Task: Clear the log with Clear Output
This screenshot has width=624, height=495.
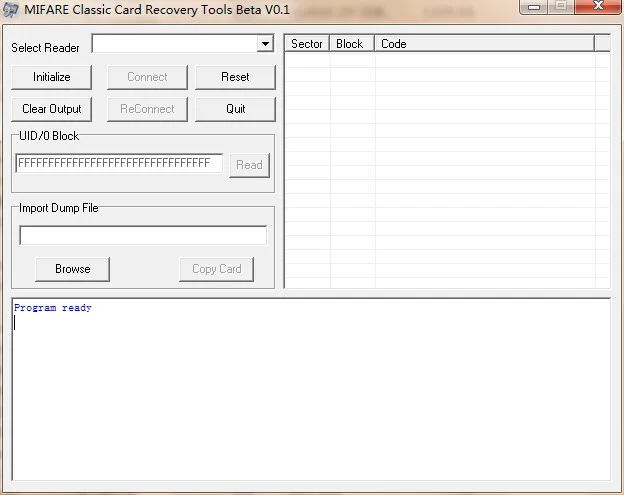Action: coord(52,109)
